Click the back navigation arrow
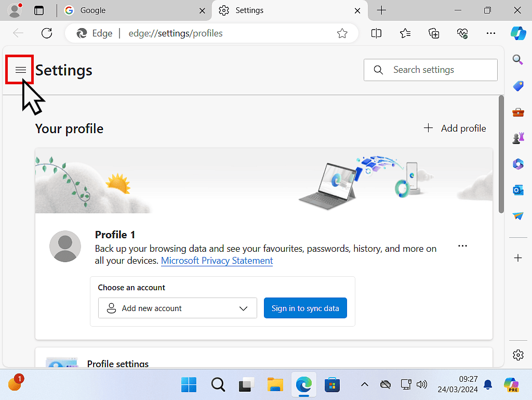Viewport: 532px width, 400px height. click(x=18, y=33)
